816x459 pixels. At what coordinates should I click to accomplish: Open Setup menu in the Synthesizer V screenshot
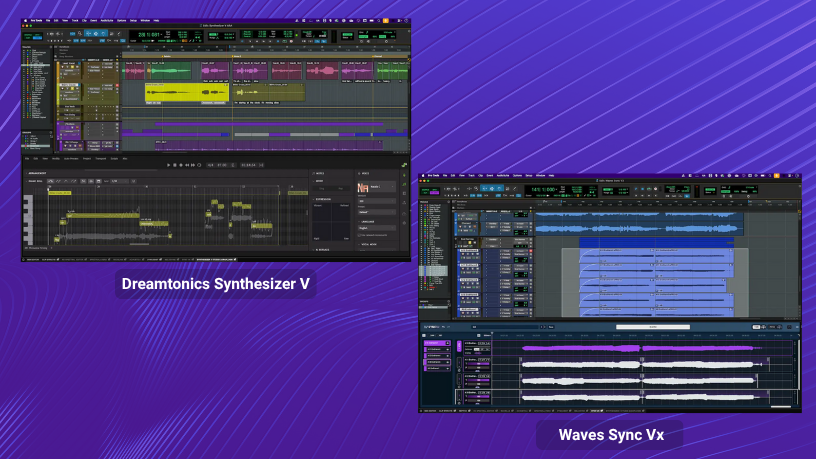point(133,20)
